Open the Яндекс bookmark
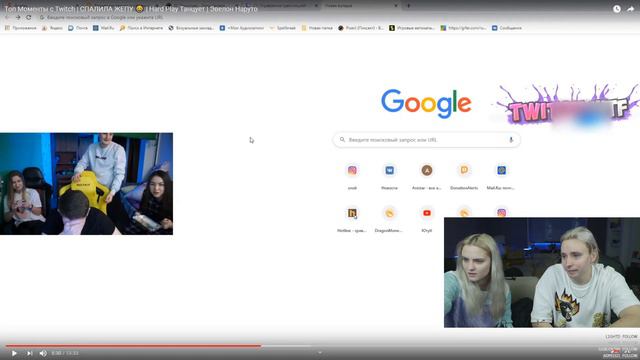The width and height of the screenshot is (640, 360). pos(52,28)
